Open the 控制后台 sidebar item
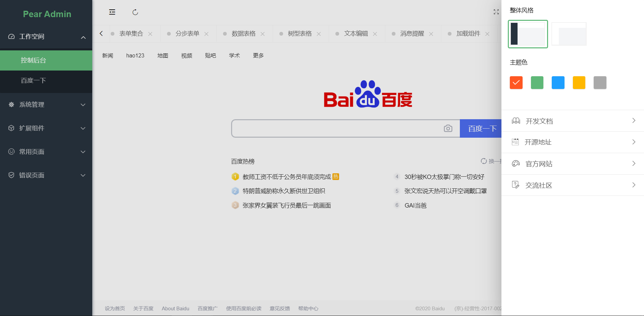 (x=46, y=60)
